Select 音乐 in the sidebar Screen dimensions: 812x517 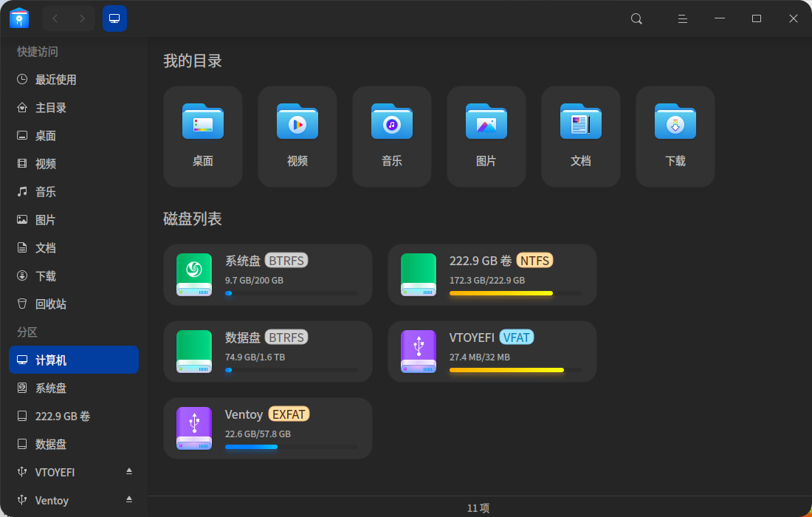click(x=74, y=191)
